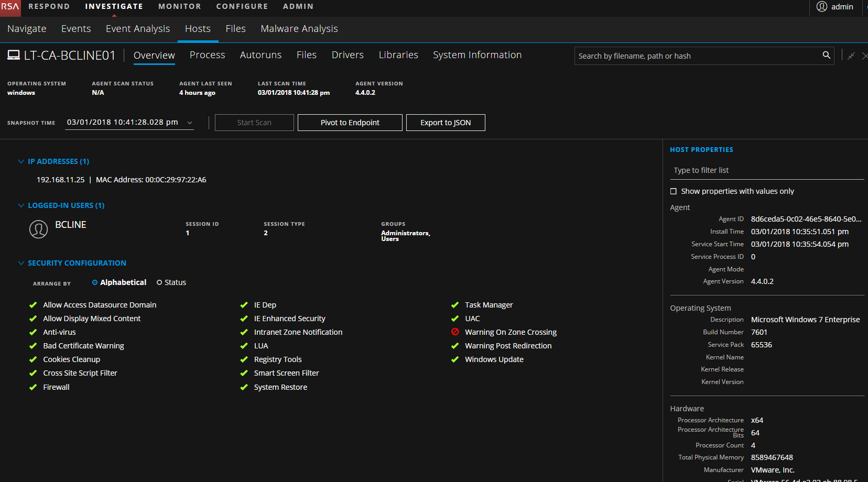Click the shrink panel arrows icon
The image size is (868, 482).
(x=851, y=56)
